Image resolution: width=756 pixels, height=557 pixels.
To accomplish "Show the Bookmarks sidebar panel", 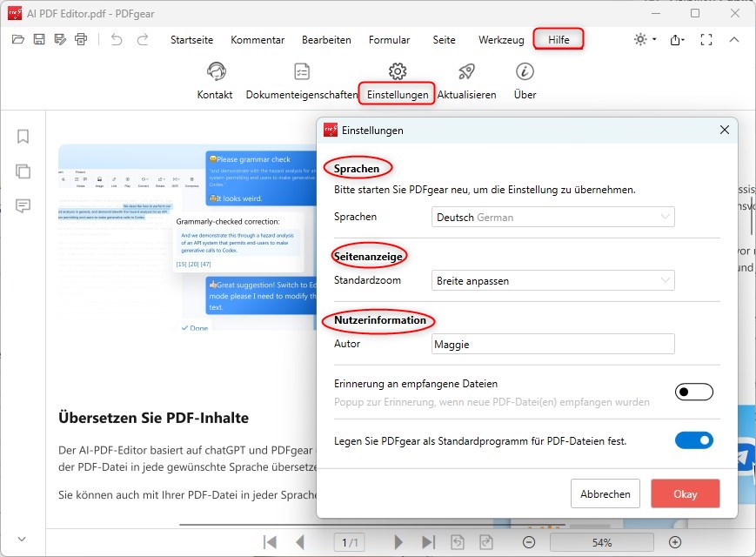I will pos(23,136).
